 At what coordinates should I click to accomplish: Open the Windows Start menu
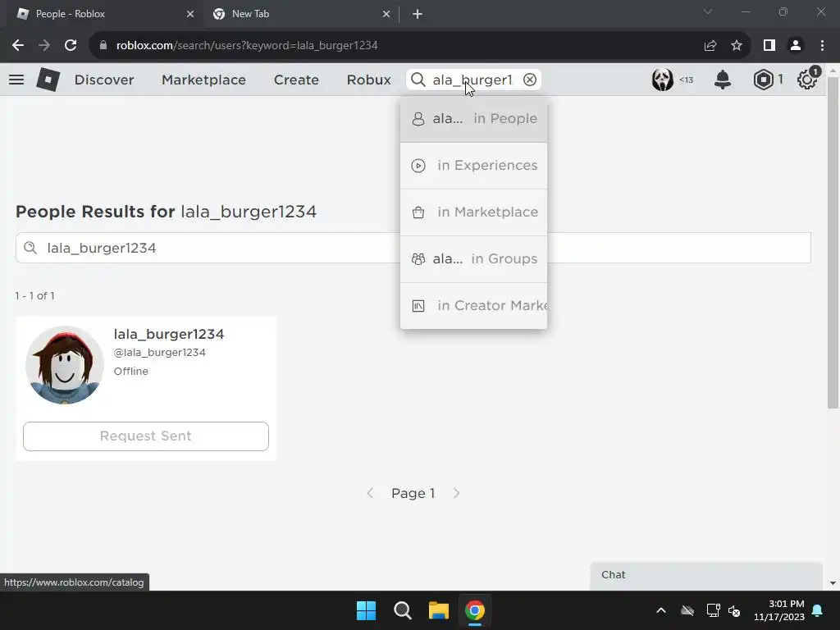pos(367,610)
